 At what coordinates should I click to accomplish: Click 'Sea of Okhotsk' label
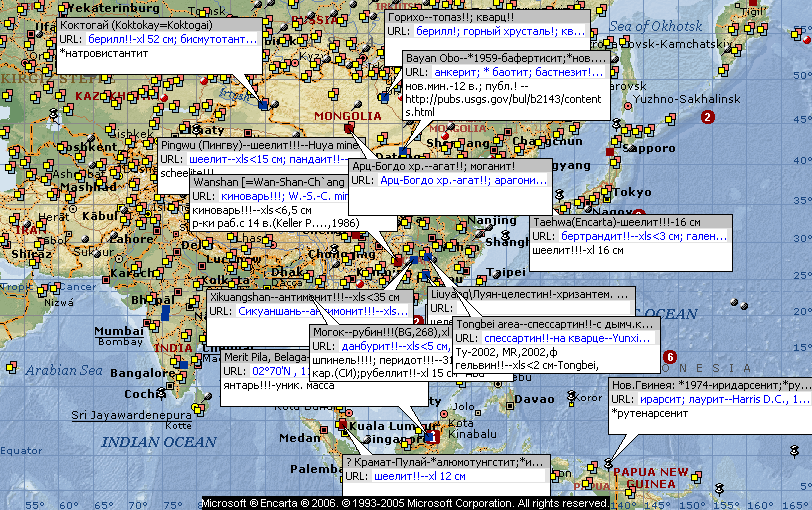coord(656,26)
